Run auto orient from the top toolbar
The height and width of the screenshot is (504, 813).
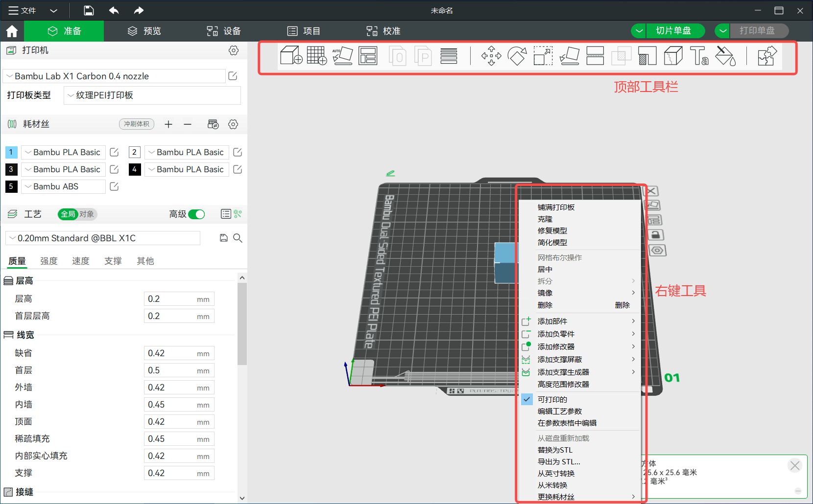(342, 56)
